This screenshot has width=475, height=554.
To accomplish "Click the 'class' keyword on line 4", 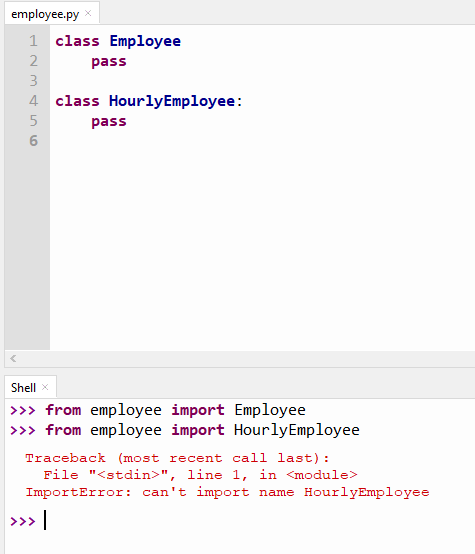I will tap(77, 101).
